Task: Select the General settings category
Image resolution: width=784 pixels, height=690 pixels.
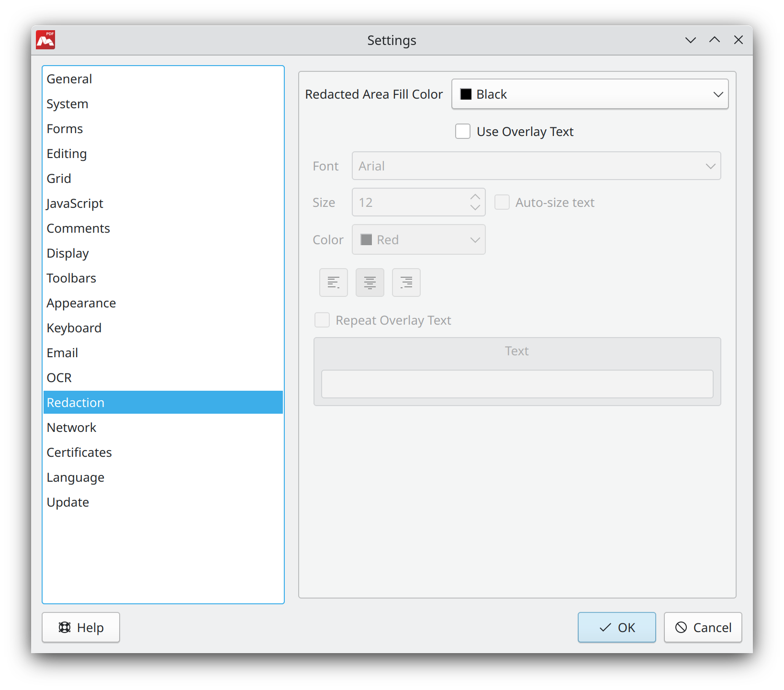Action: click(x=163, y=79)
